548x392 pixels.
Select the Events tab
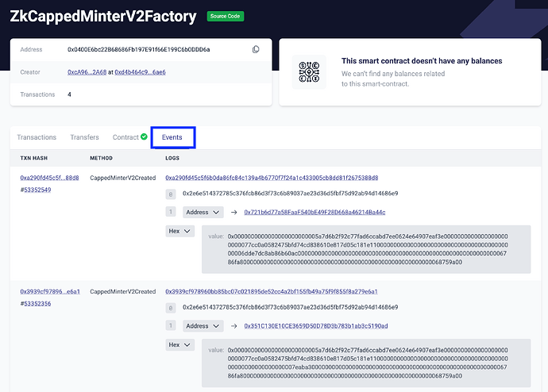pos(172,137)
